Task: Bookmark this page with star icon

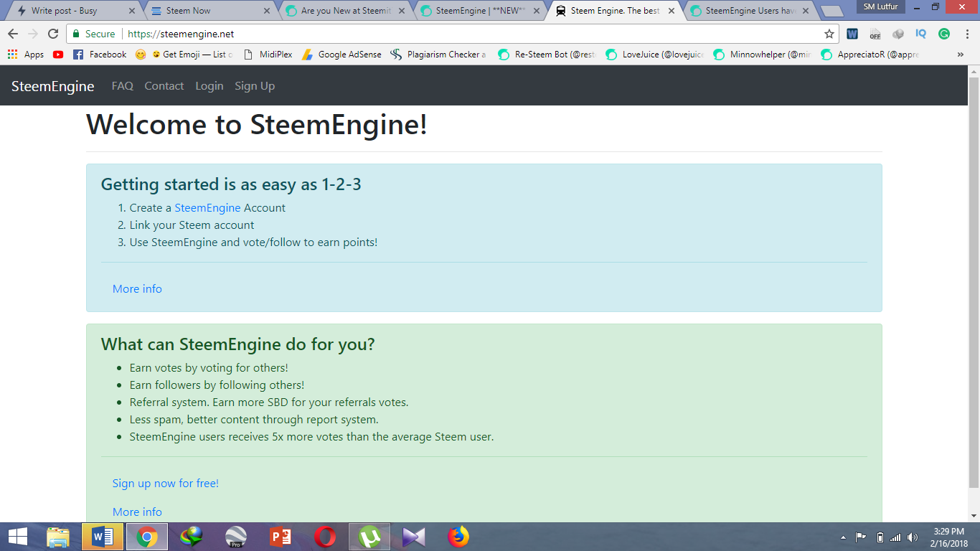Action: tap(829, 34)
